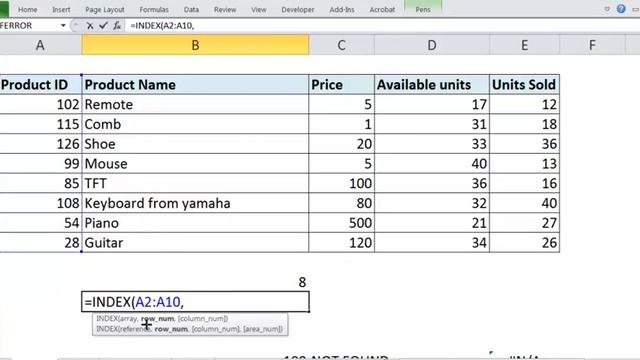Confirm formula with the checkmark icon
The height and width of the screenshot is (360, 640).
click(x=103, y=26)
